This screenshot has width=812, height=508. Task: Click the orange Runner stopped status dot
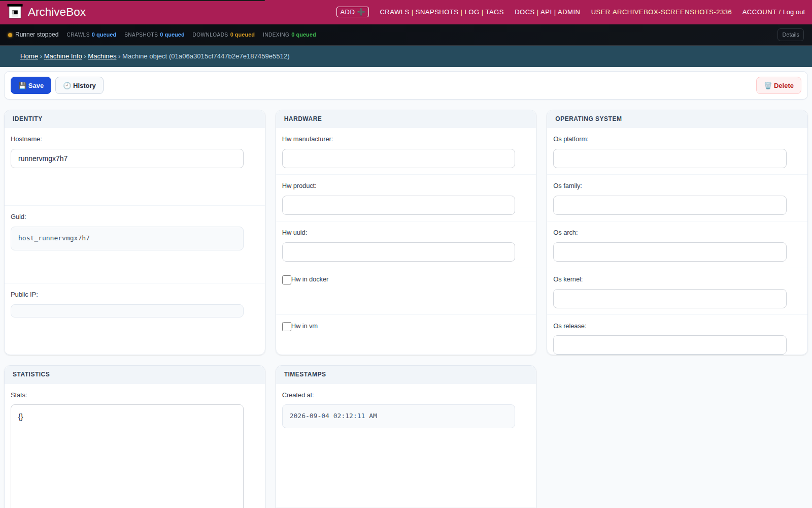(10, 35)
